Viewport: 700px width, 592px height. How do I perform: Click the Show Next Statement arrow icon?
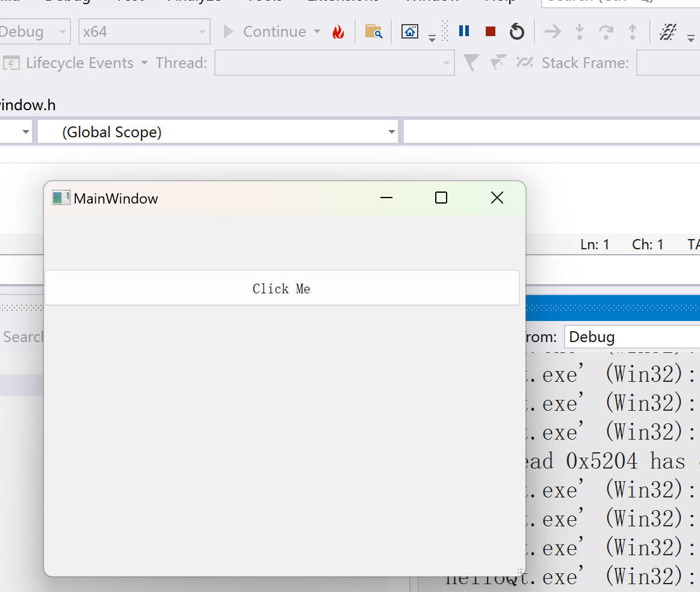click(553, 32)
